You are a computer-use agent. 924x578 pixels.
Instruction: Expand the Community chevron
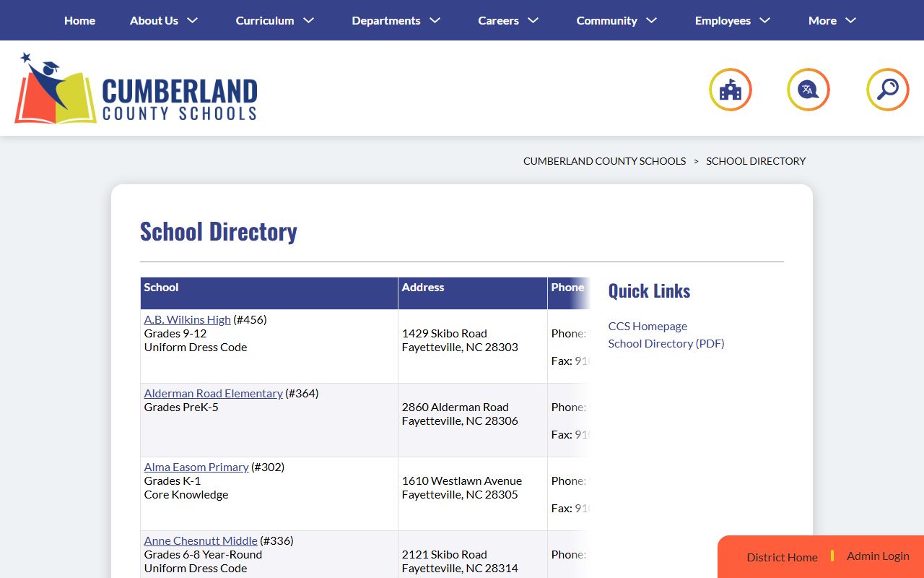[652, 20]
